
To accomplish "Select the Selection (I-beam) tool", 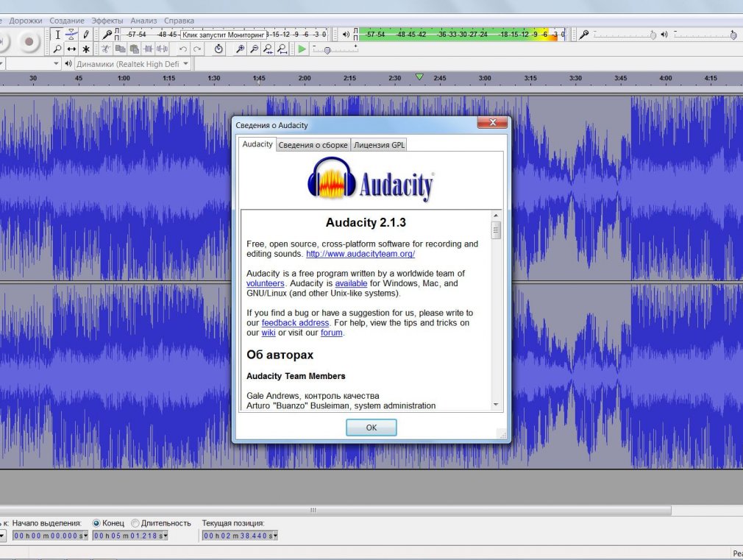I will click(x=57, y=35).
